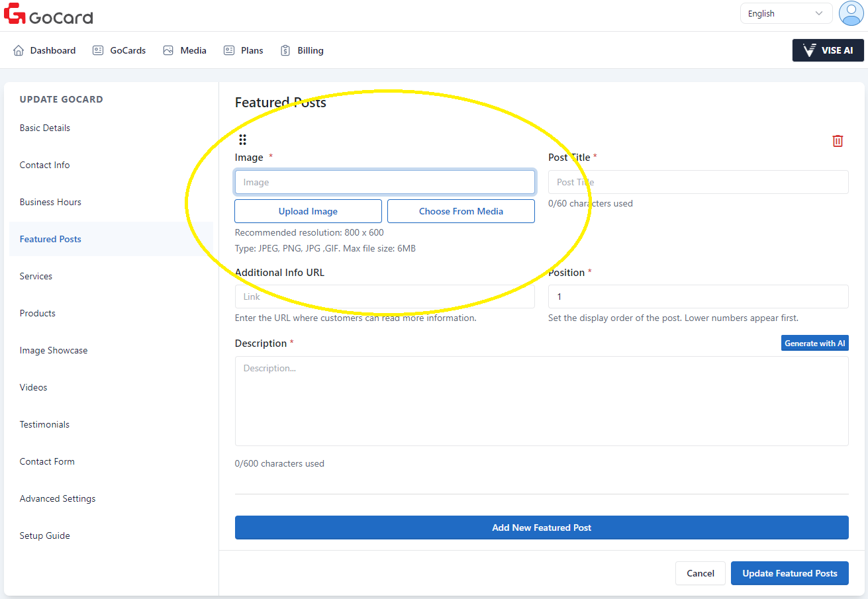Click Generate with AI button
The width and height of the screenshot is (868, 599).
pyautogui.click(x=814, y=343)
